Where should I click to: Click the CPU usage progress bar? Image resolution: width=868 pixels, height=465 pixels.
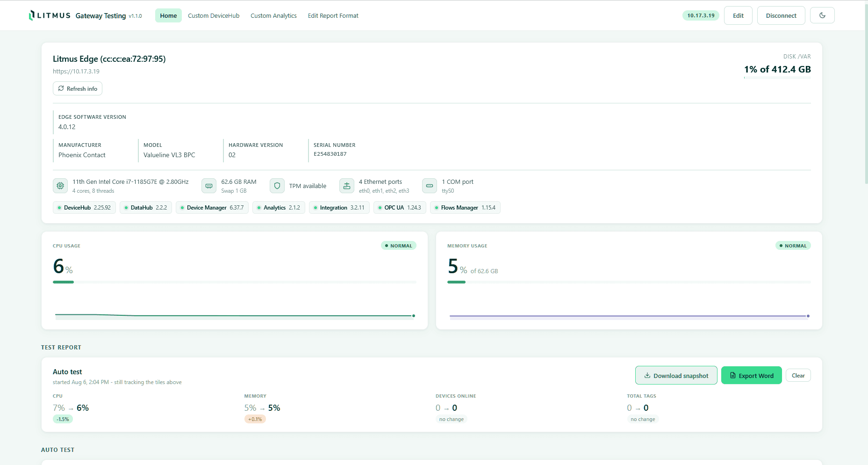click(x=235, y=282)
